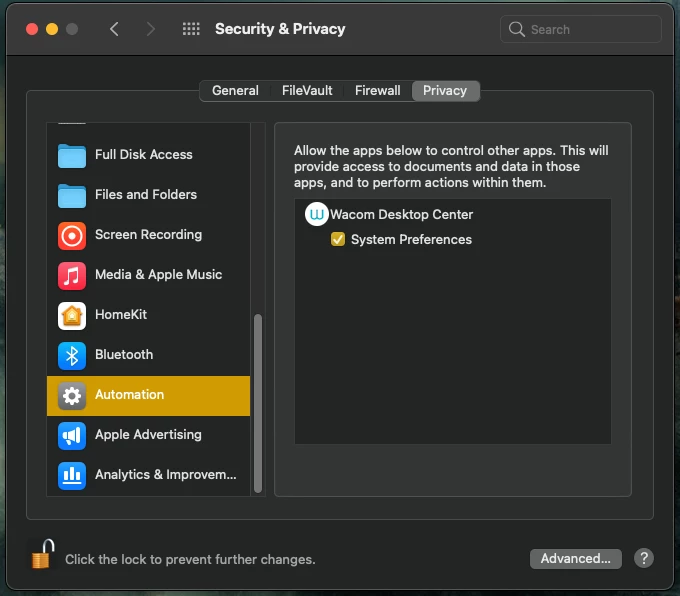Select HomeKit label
Viewport: 680px width, 596px height.
pyautogui.click(x=121, y=314)
